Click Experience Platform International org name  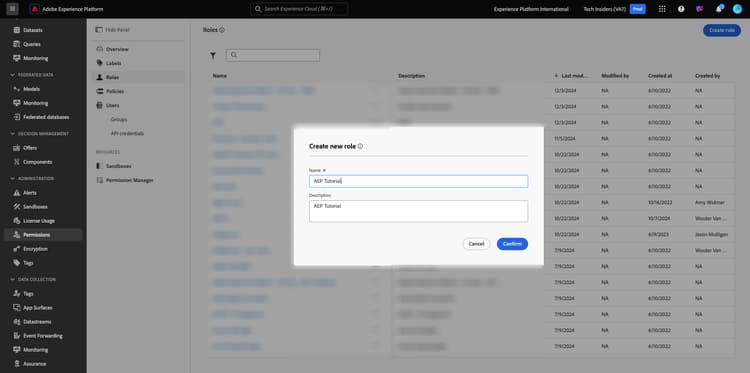pyautogui.click(x=531, y=9)
